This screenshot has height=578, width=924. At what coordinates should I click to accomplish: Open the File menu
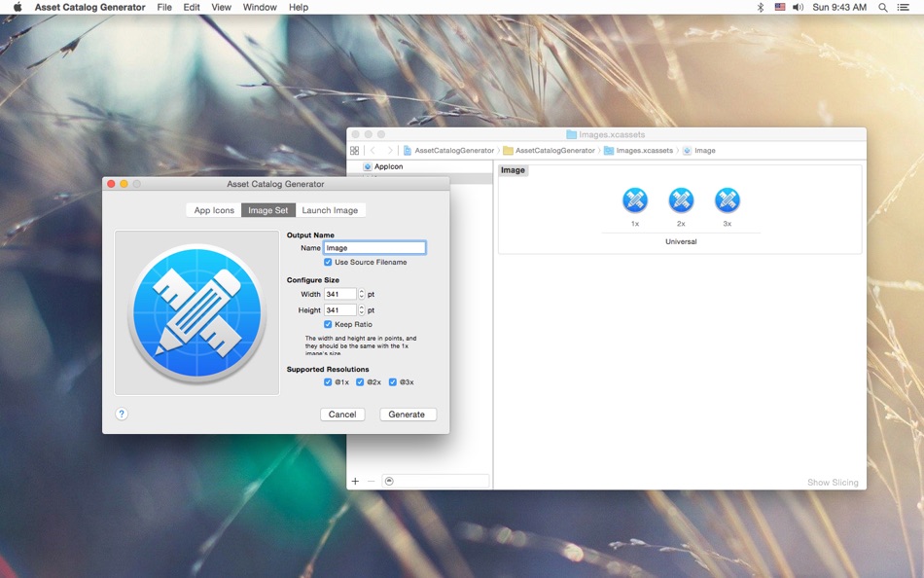[164, 7]
